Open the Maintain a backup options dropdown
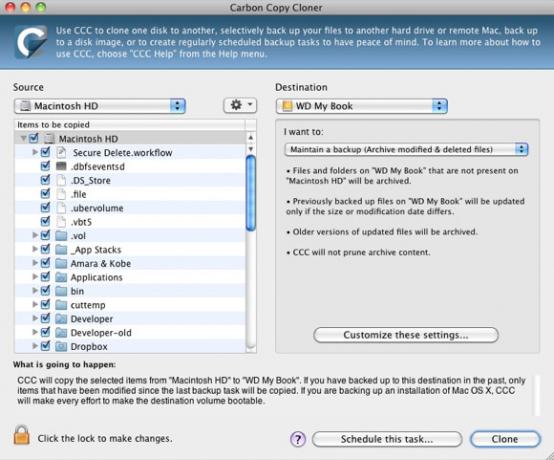 [x=406, y=149]
